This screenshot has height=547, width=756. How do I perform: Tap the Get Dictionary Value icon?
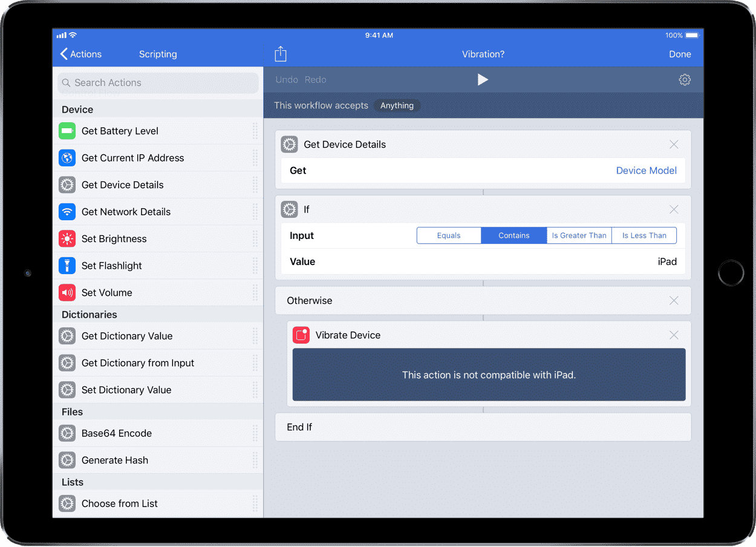[x=67, y=336]
